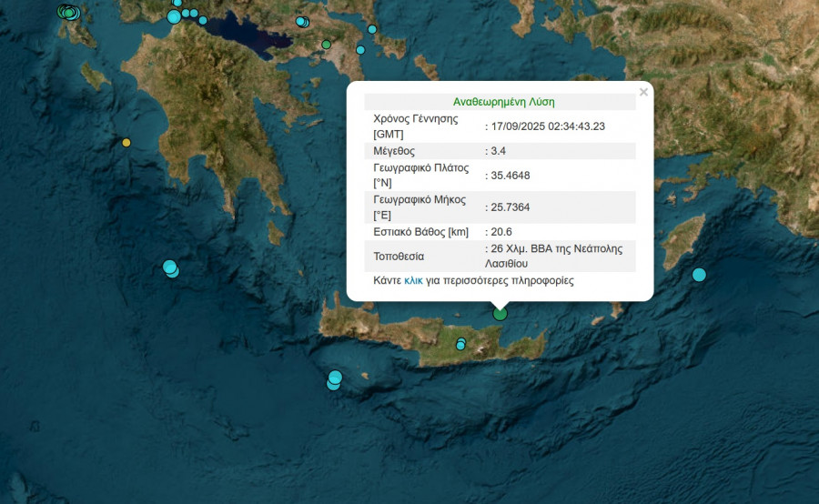Select the cyan earthquake marker near Rhodes
Viewport: 819px width, 504px height.
699,275
